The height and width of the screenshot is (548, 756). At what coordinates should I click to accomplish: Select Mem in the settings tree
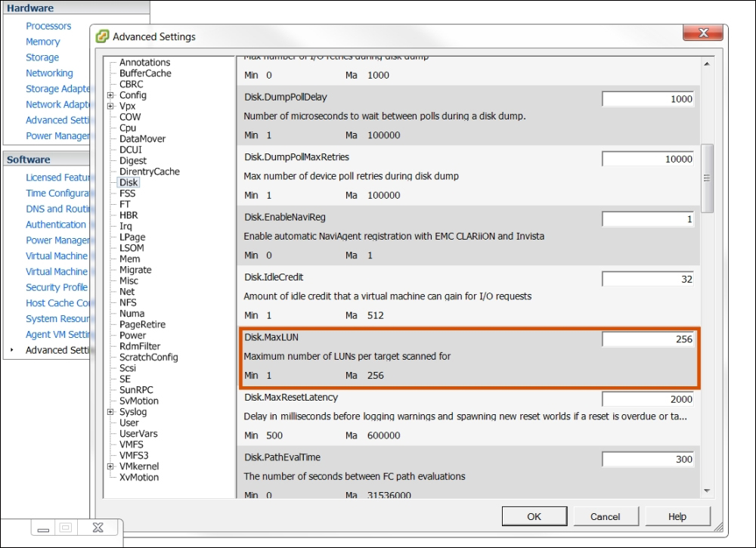(130, 259)
